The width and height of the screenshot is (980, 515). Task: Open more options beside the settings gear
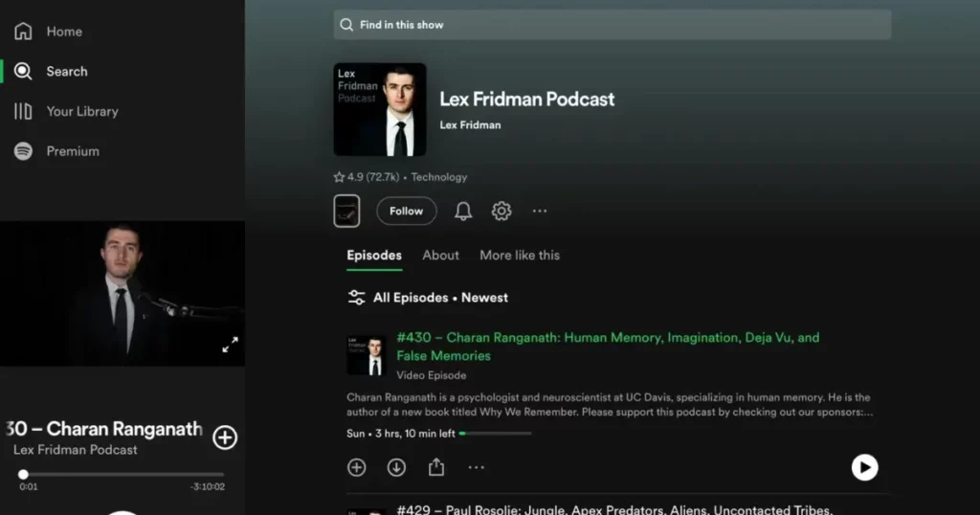(540, 211)
